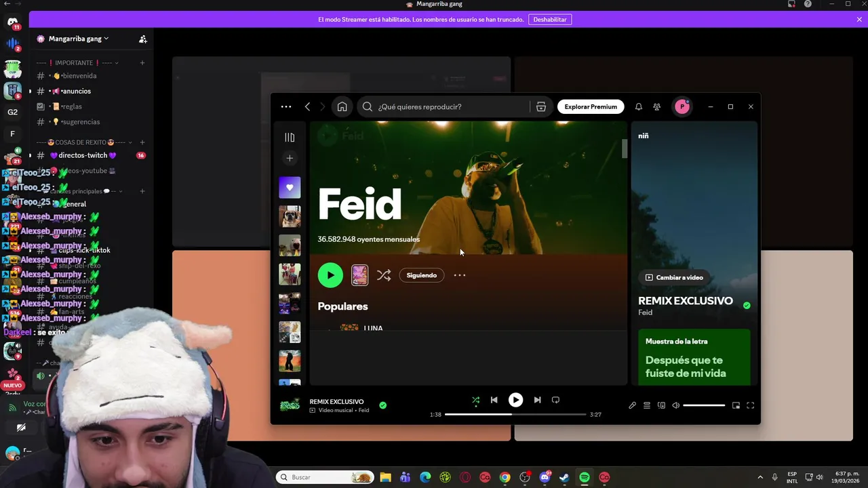
Task: Open the Browse icon in the search bar
Action: [541, 106]
